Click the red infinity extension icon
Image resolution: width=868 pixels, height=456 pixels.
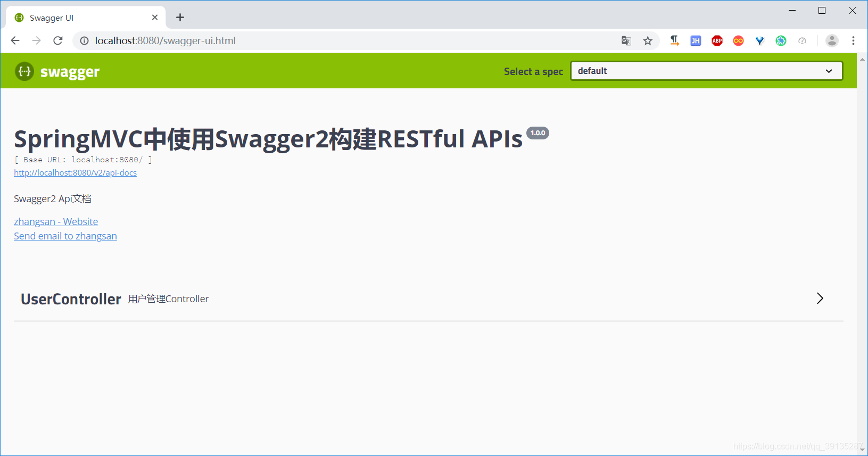click(x=738, y=40)
